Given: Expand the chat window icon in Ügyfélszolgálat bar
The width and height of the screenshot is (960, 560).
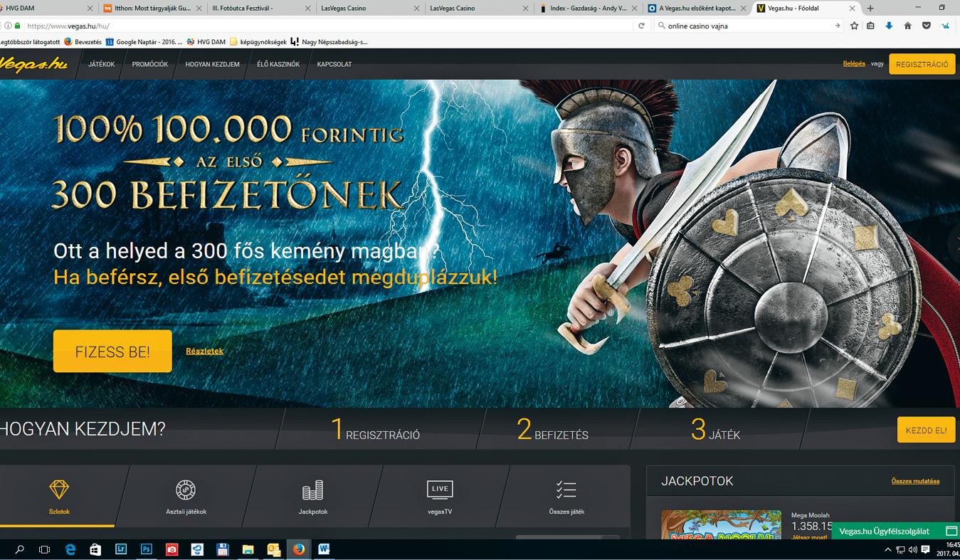Looking at the screenshot, I should (x=951, y=531).
